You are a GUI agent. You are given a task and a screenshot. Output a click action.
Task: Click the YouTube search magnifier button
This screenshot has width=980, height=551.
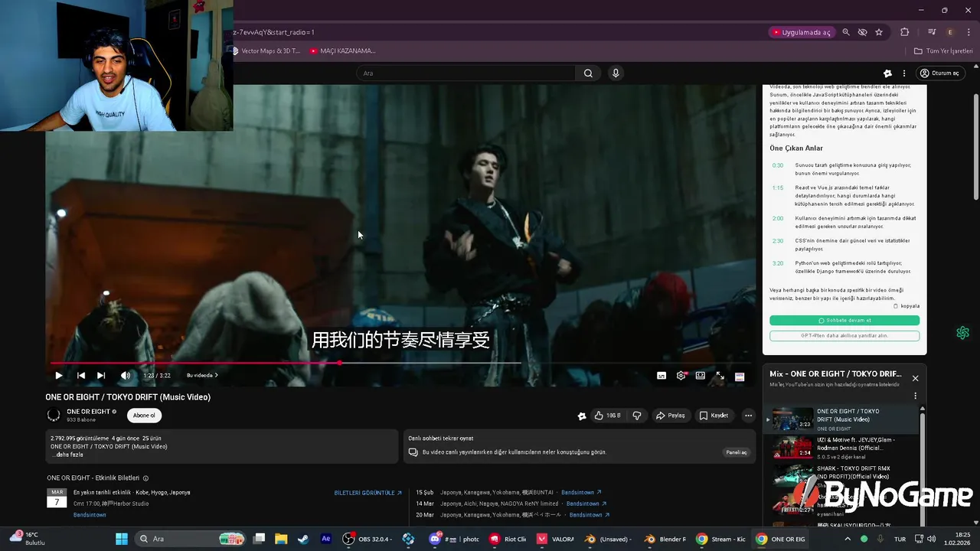588,73
